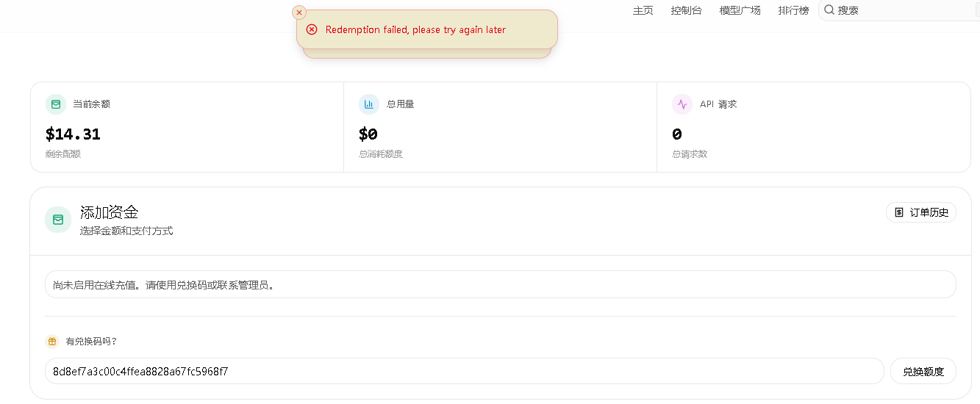Viewport: 980px width, 404px height.
Task: Select the $14.31 balance amount
Action: tap(73, 134)
